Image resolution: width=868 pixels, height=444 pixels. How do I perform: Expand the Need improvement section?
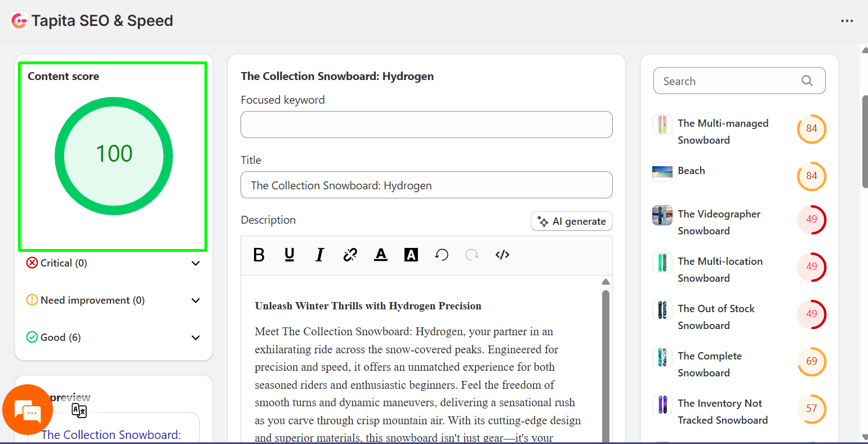click(x=195, y=300)
